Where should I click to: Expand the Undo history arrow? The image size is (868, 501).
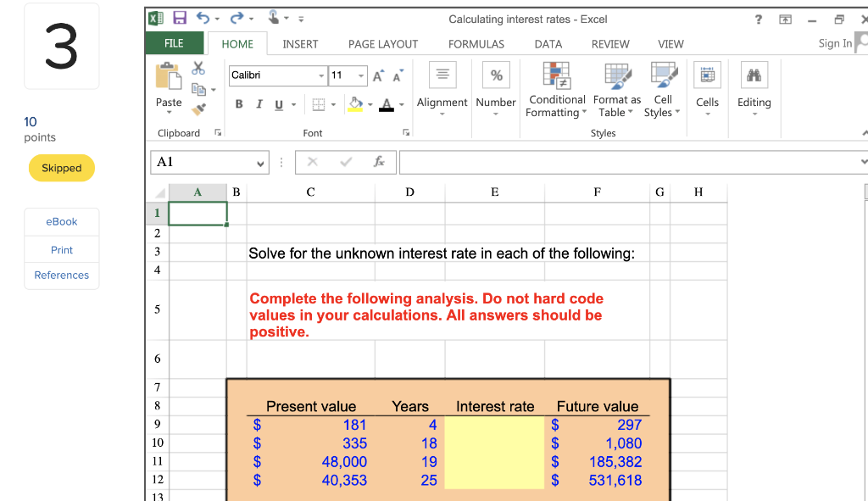click(x=217, y=19)
